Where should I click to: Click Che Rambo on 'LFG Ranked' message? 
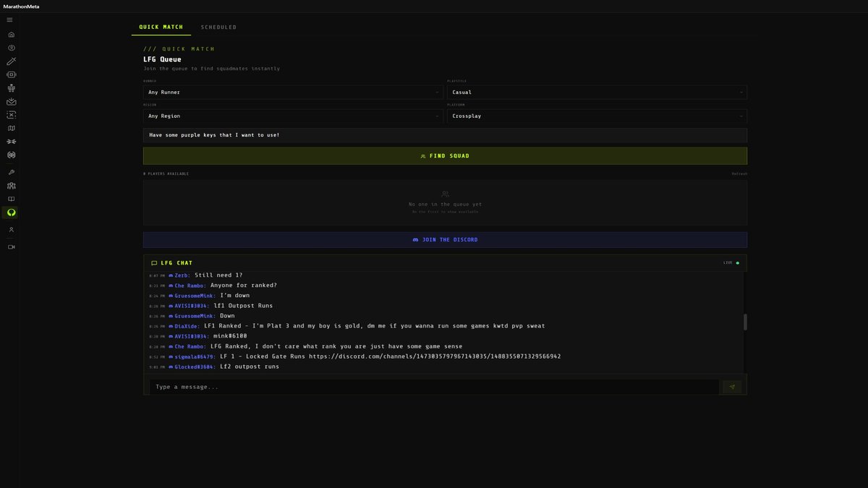(x=191, y=346)
